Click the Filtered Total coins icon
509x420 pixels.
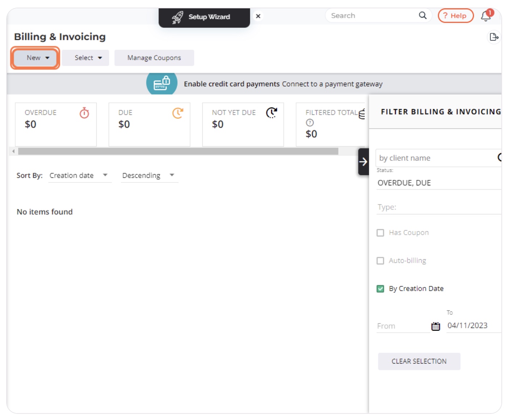click(x=362, y=114)
